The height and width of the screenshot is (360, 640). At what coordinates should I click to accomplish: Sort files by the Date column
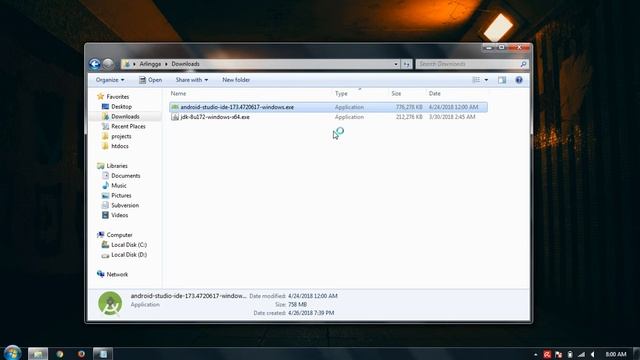click(x=434, y=93)
